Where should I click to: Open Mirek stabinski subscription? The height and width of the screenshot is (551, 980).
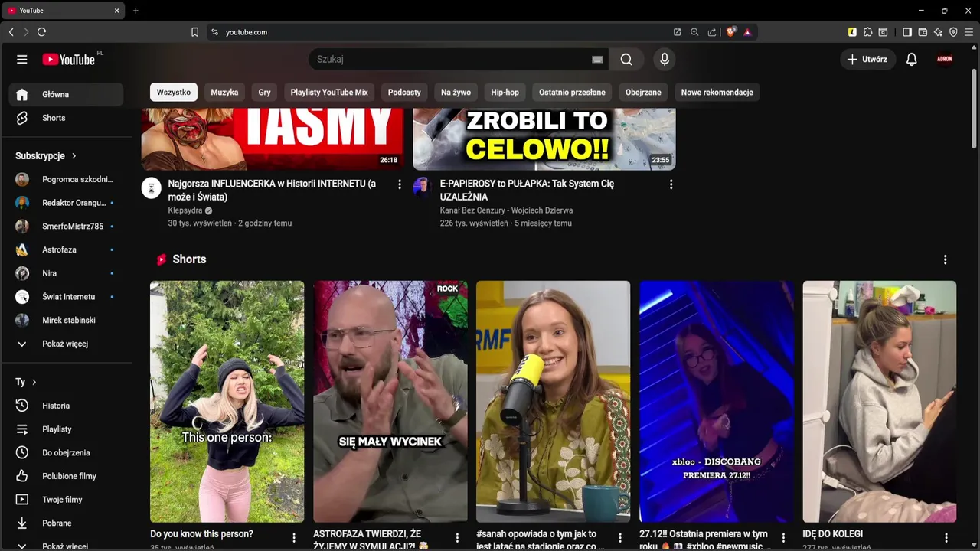[x=66, y=320]
